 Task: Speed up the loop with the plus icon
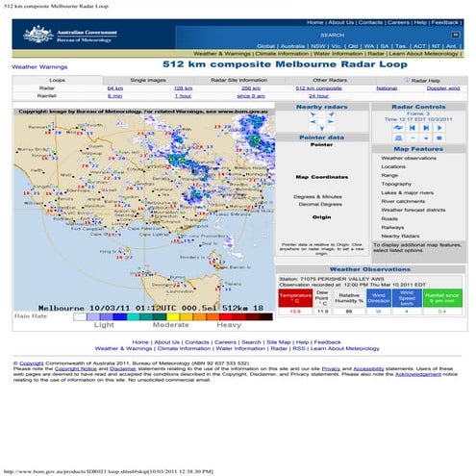click(x=426, y=138)
